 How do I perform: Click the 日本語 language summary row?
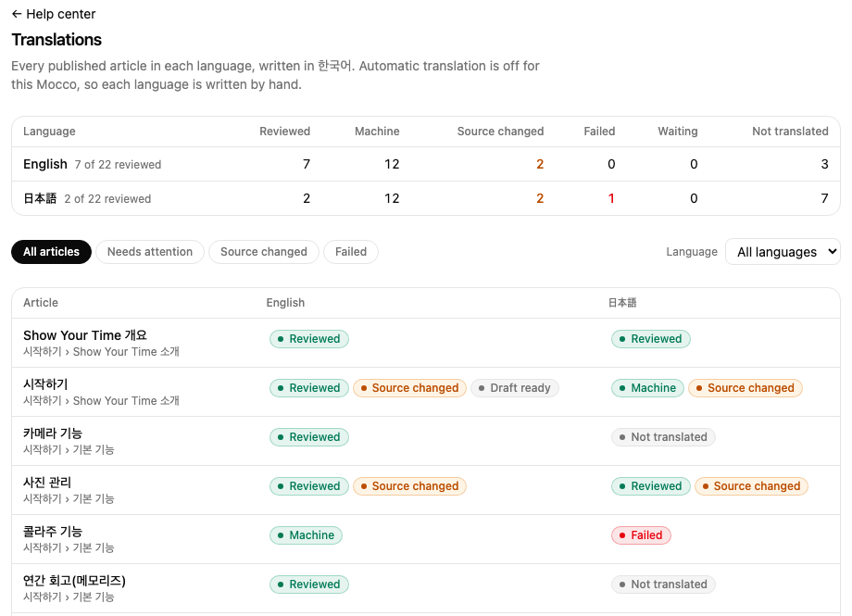pyautogui.click(x=426, y=198)
